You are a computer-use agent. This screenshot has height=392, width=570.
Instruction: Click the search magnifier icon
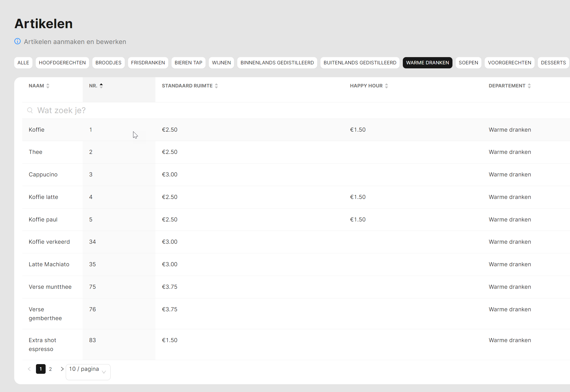pos(30,110)
